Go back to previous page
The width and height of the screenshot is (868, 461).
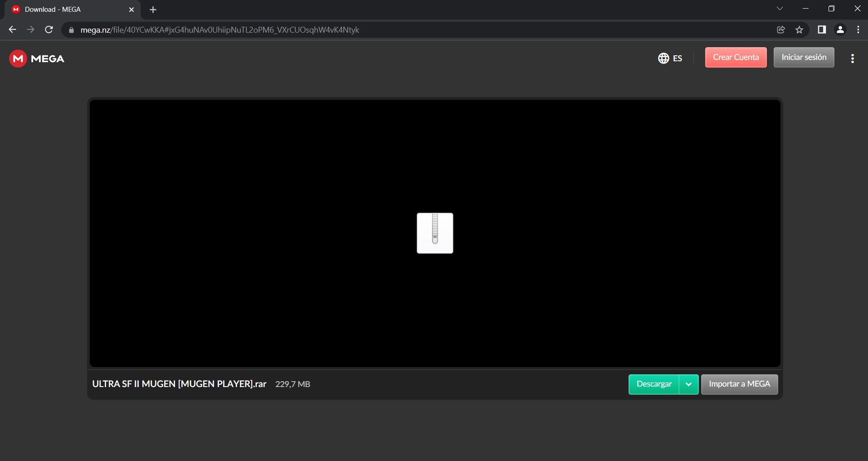[x=12, y=30]
